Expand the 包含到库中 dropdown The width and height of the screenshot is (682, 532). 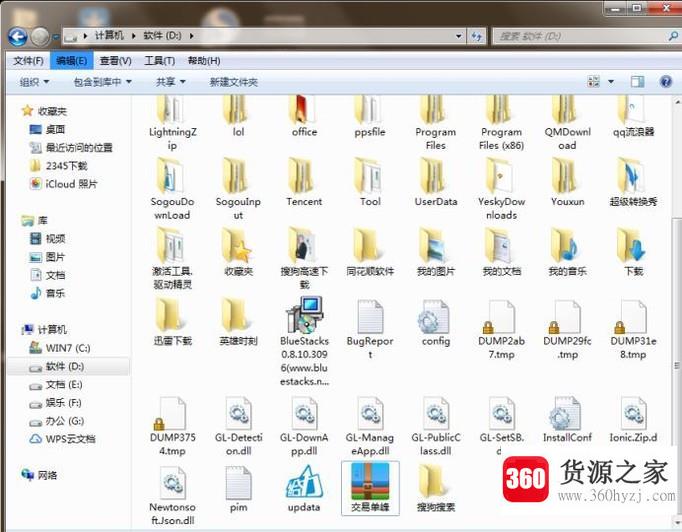102,82
